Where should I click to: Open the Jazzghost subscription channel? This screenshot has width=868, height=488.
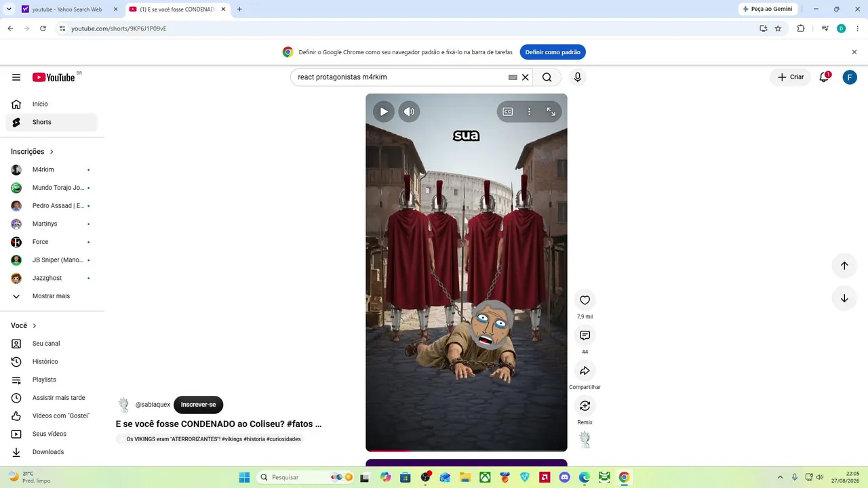point(52,278)
